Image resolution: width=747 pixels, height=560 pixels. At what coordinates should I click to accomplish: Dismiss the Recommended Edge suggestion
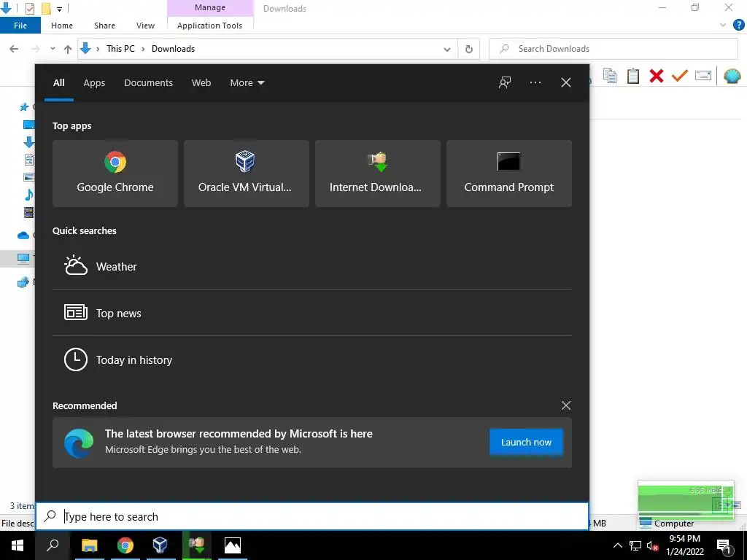(565, 405)
